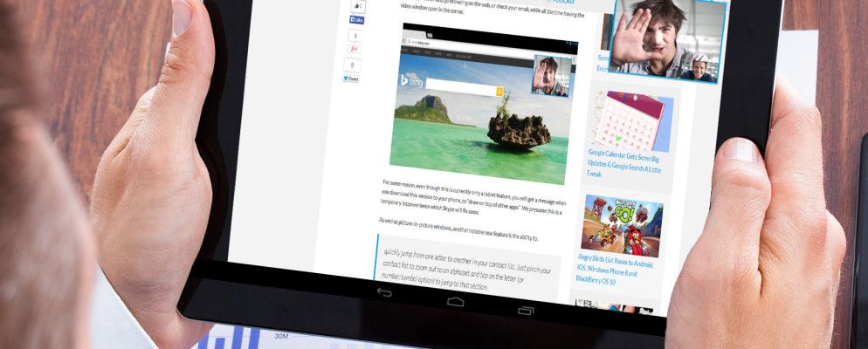Open the Google Calendar article thumbnail

[x=633, y=121]
